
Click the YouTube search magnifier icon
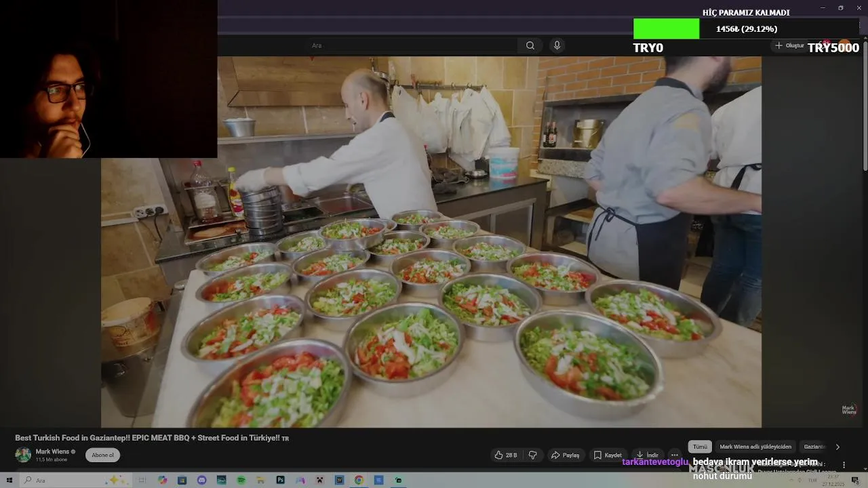(530, 45)
